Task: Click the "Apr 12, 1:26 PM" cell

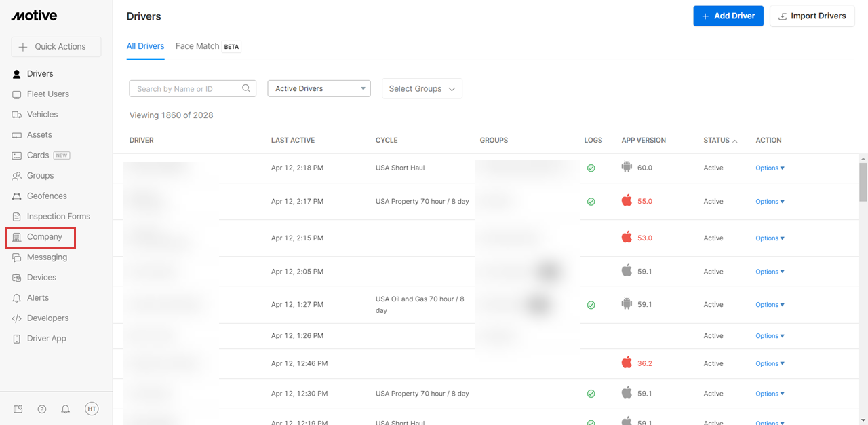Action: coord(297,336)
